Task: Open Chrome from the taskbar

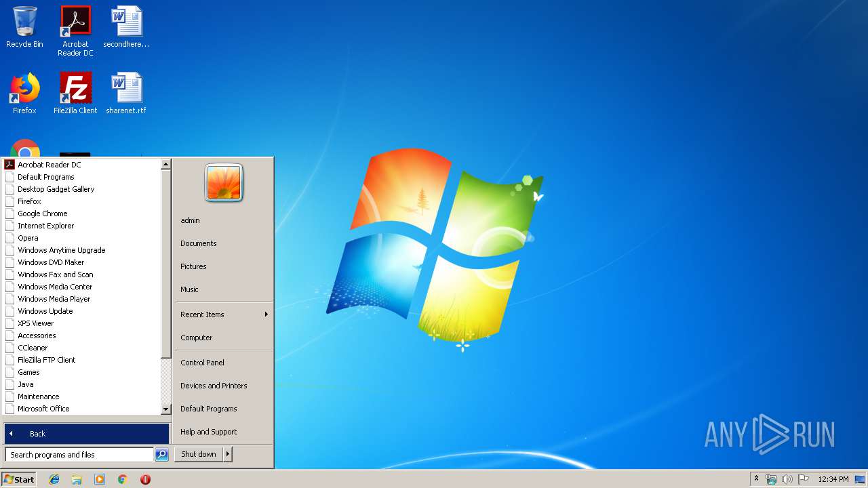Action: click(x=123, y=479)
